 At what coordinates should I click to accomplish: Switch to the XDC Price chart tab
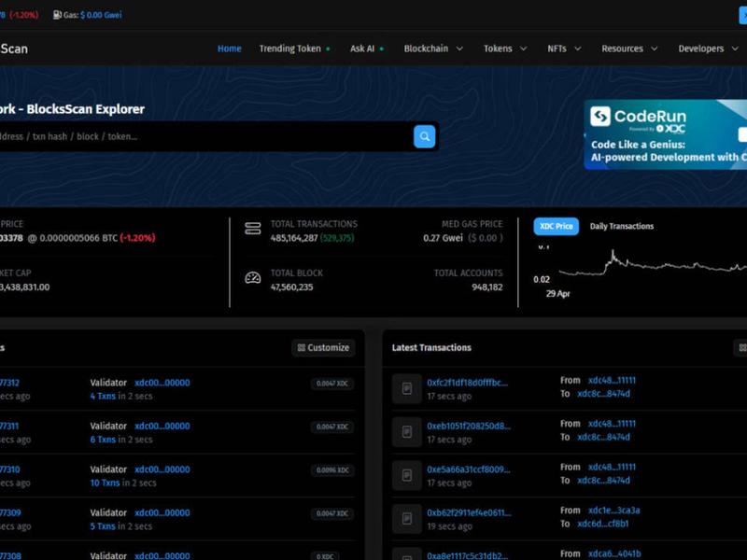pyautogui.click(x=556, y=226)
